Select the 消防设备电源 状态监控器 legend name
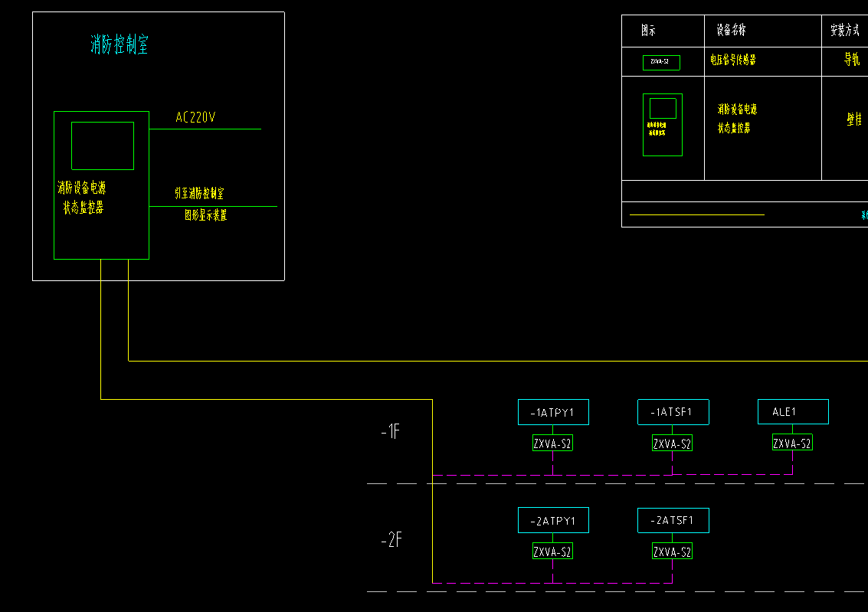 click(737, 119)
